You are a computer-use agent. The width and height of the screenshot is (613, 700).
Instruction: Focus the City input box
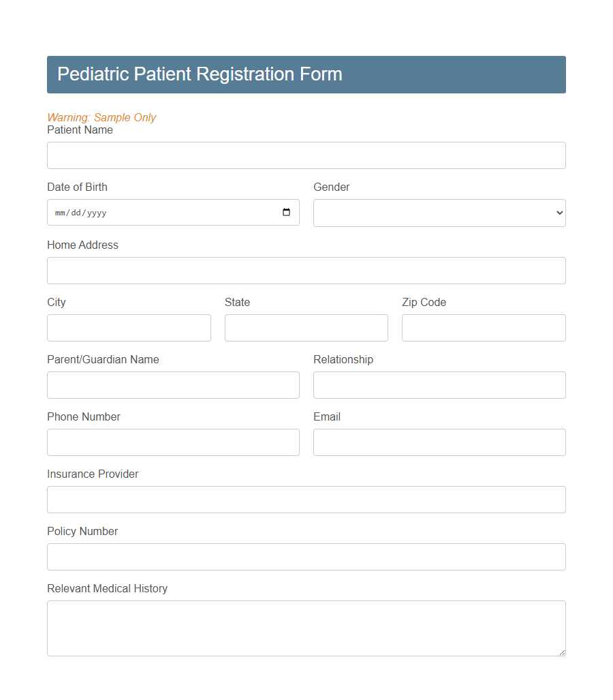[x=129, y=328]
